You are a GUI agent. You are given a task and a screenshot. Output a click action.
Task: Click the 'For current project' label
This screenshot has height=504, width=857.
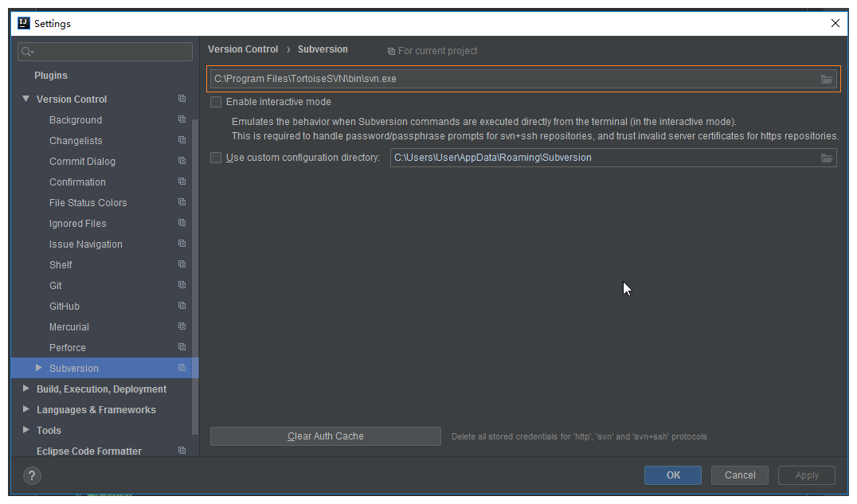click(x=437, y=51)
